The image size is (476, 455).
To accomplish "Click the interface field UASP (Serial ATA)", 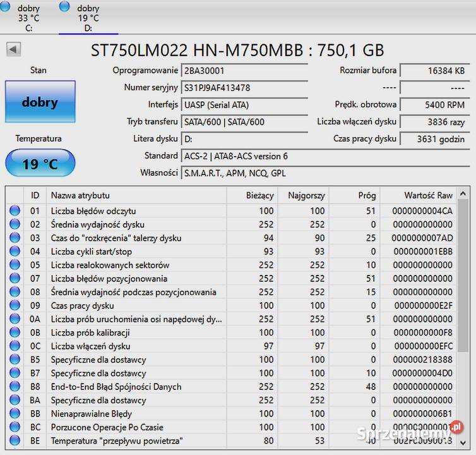I will point(244,105).
